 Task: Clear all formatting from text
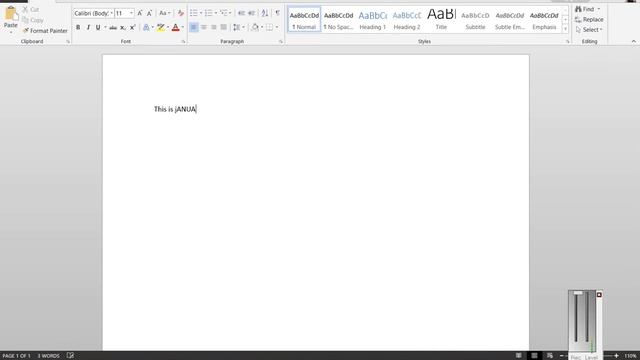click(x=180, y=13)
